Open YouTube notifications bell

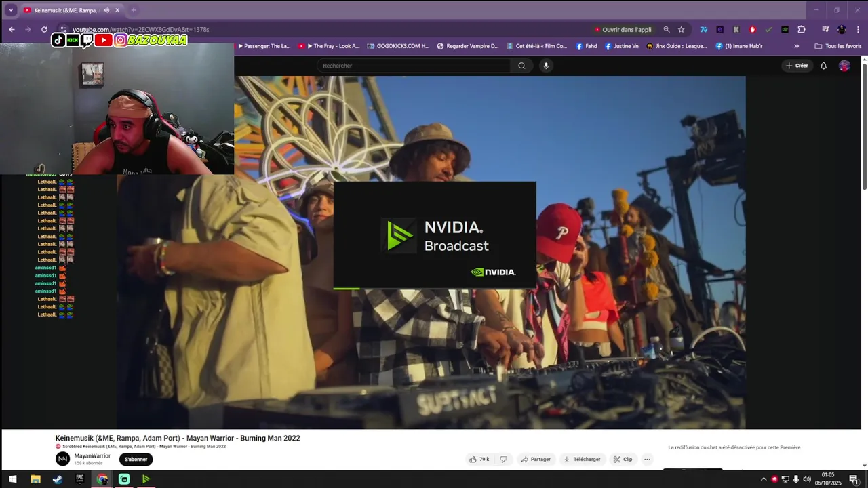click(823, 66)
